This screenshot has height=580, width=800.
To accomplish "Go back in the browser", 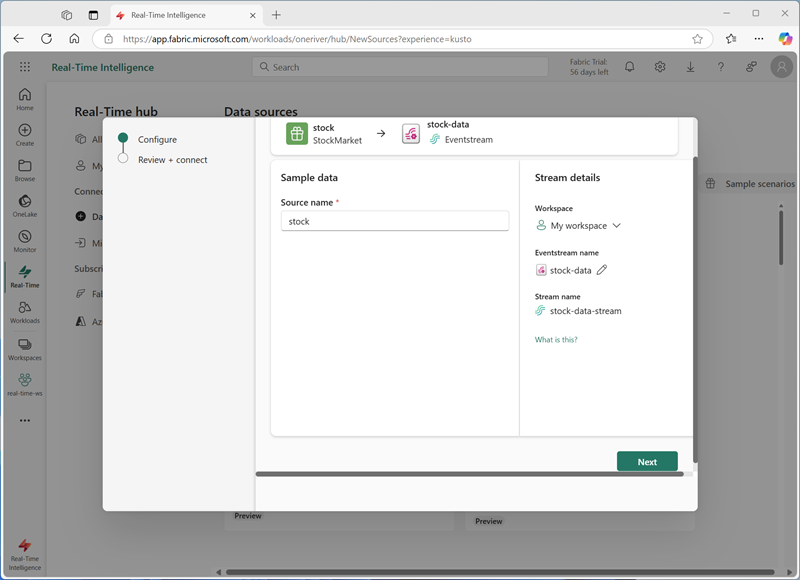I will click(18, 39).
